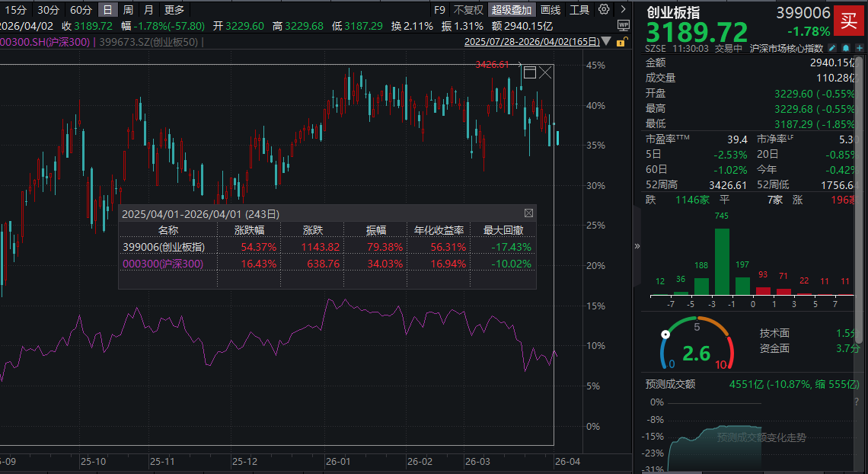
Task: Click the WP icon below the toolbar
Action: (x=624, y=25)
